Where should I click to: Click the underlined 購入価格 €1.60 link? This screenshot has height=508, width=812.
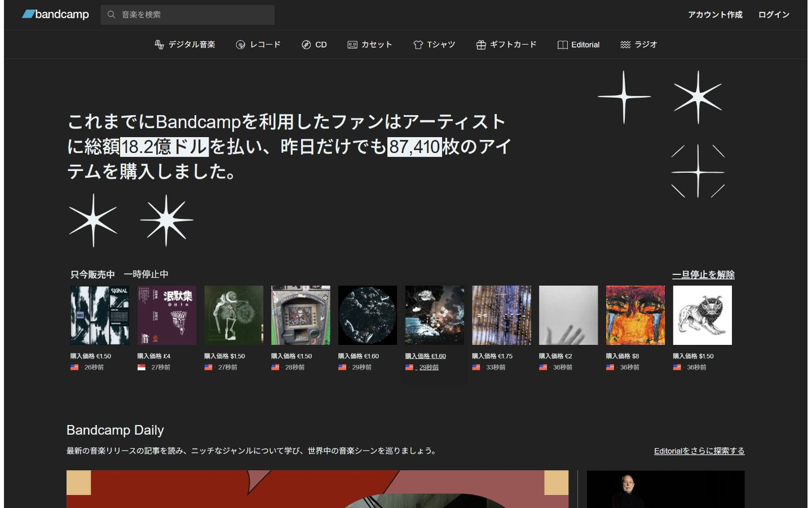pyautogui.click(x=426, y=356)
